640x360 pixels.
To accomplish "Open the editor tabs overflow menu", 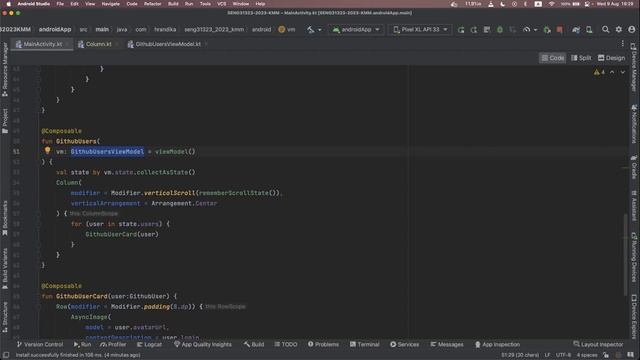I will (x=622, y=44).
